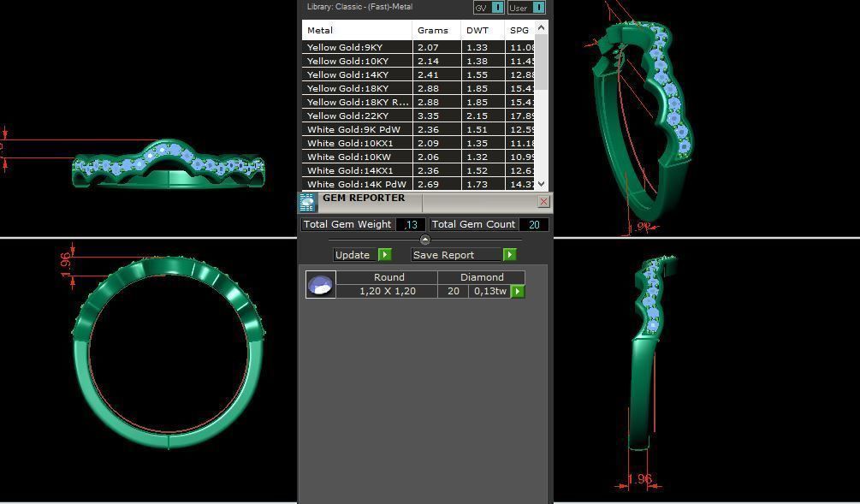This screenshot has height=504, width=860.
Task: Click the 3.35 grams cell for 22KY
Action: point(436,116)
